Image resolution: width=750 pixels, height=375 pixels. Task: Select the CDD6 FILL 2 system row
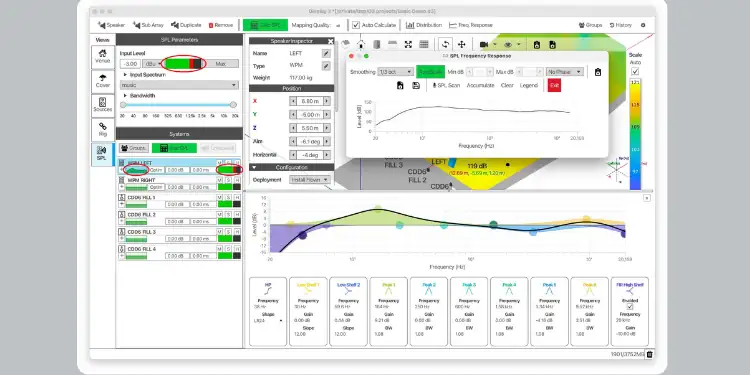coord(179,219)
